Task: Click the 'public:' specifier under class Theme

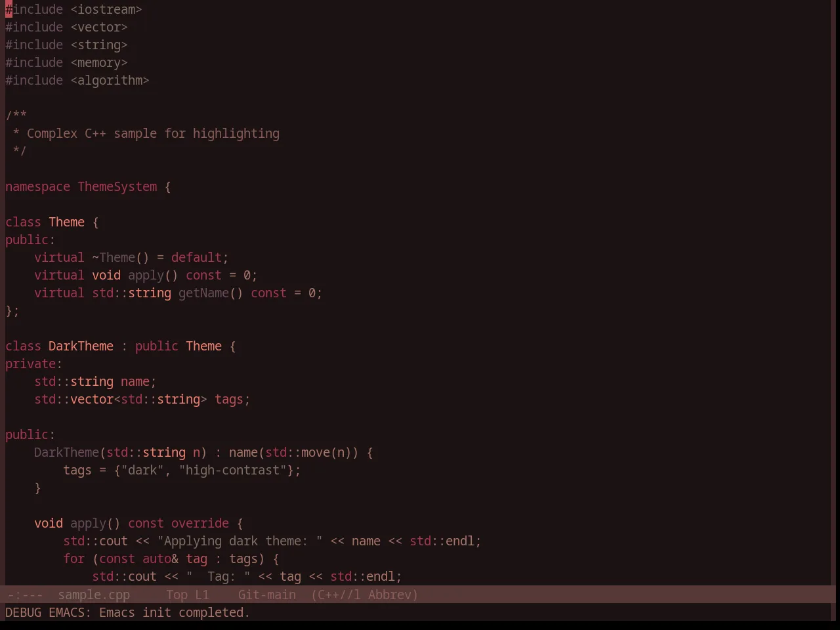Action: (30, 240)
